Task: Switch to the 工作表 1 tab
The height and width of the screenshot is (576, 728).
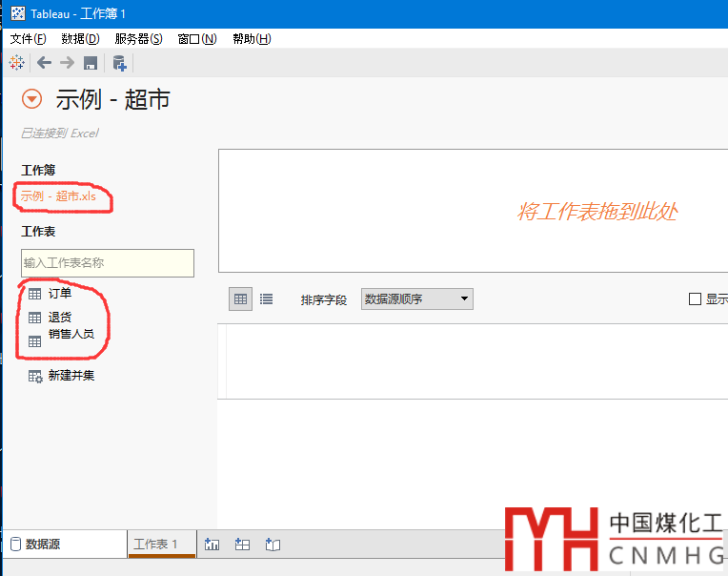Action: [x=162, y=544]
